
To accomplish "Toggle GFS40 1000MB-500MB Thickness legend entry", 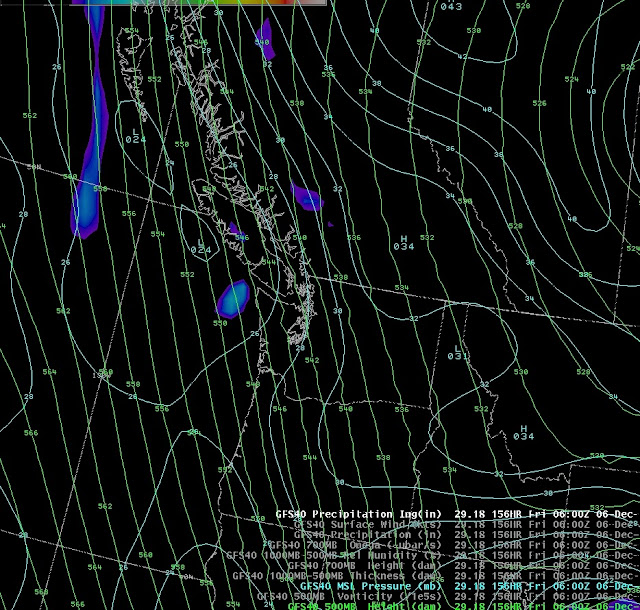I will 436,576.
